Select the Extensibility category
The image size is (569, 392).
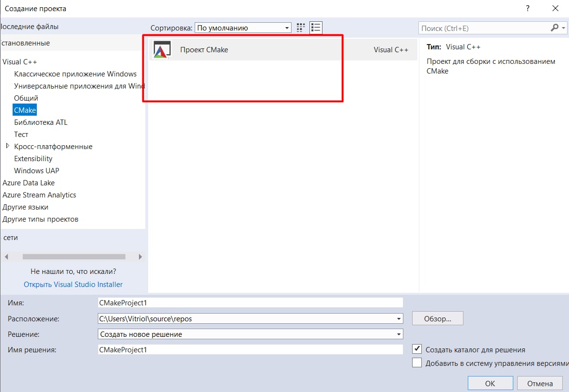33,158
